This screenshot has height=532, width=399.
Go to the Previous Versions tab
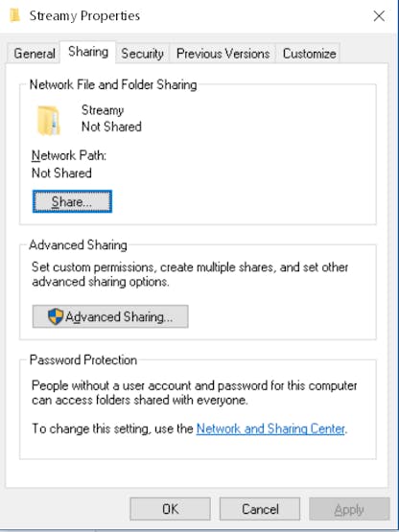point(223,54)
